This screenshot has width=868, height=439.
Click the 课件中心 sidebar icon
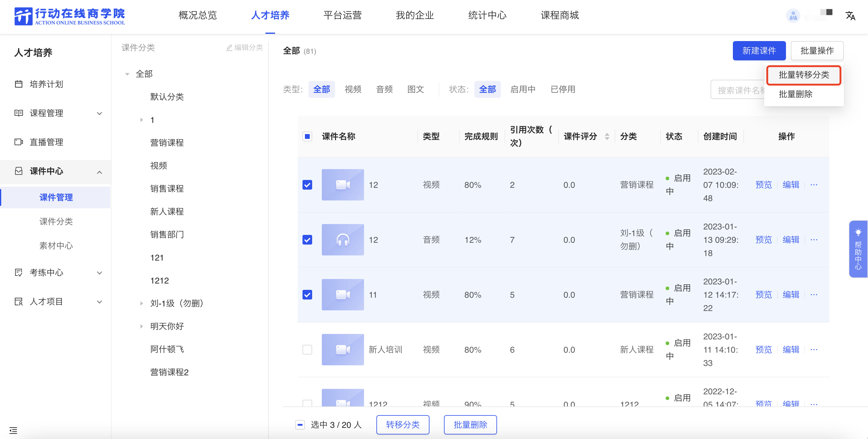pyautogui.click(x=19, y=171)
